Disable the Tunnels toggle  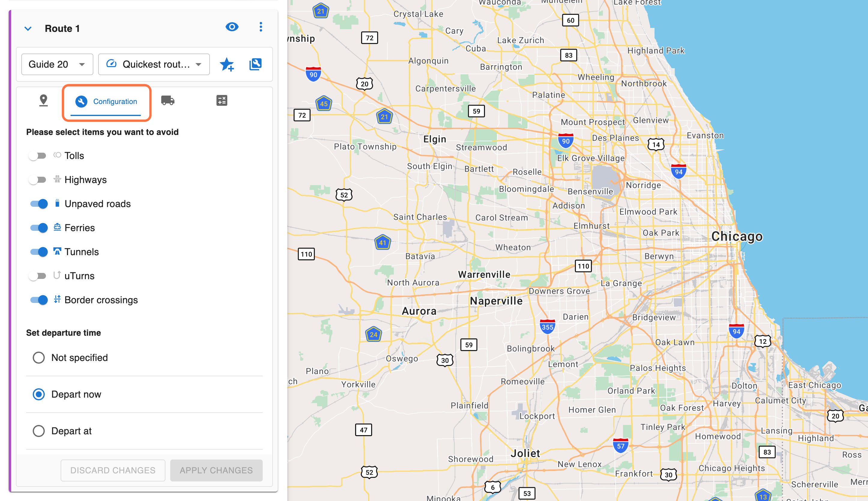(39, 252)
